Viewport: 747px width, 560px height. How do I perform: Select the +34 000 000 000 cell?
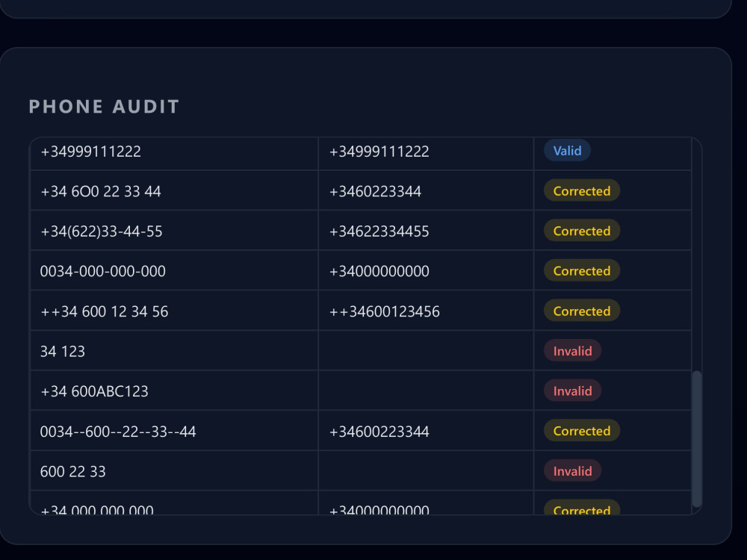[x=174, y=503]
